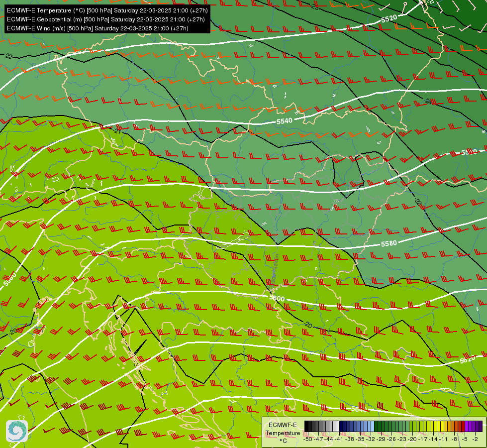487x448 pixels.
Task: Click the -32 tick label in the legend
Action: (371, 439)
